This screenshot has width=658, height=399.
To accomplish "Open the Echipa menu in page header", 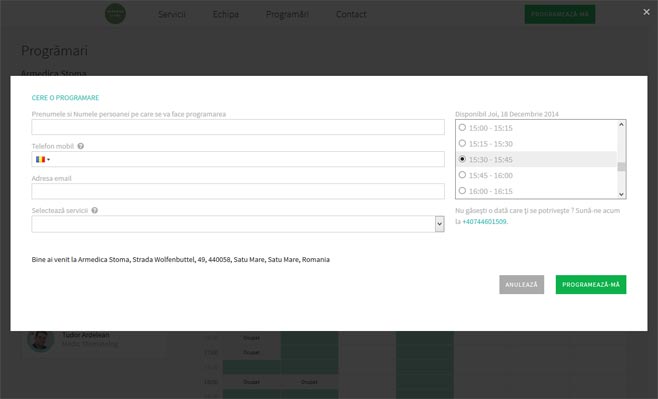I will [225, 14].
